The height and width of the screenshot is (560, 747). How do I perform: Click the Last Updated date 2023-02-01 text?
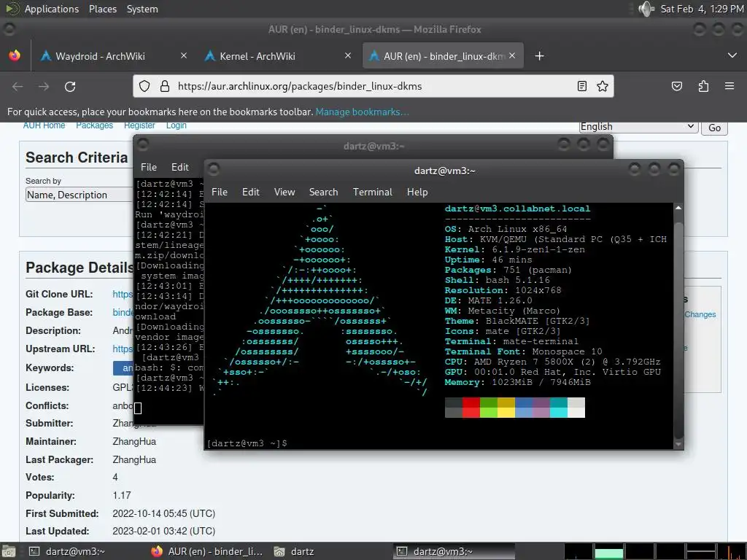(x=163, y=532)
